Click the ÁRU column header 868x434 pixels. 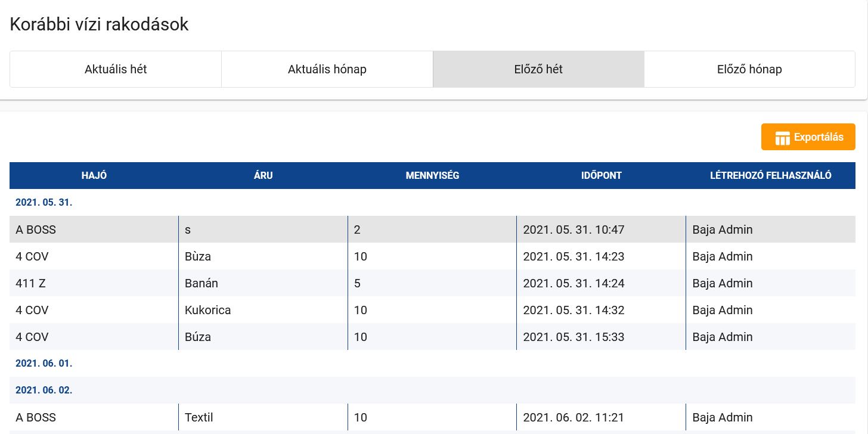[263, 176]
